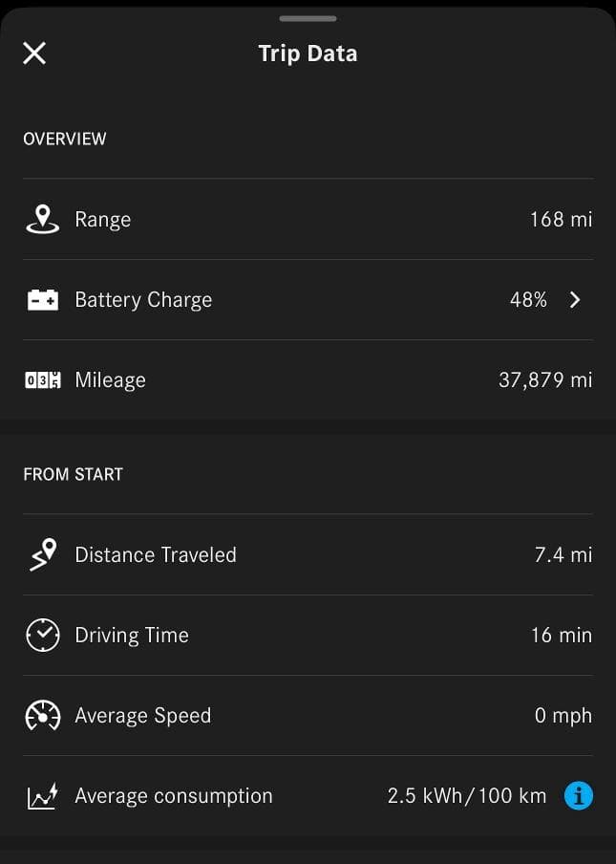Viewport: 616px width, 864px height.
Task: Tap the FROM START section header
Action: coord(74,474)
